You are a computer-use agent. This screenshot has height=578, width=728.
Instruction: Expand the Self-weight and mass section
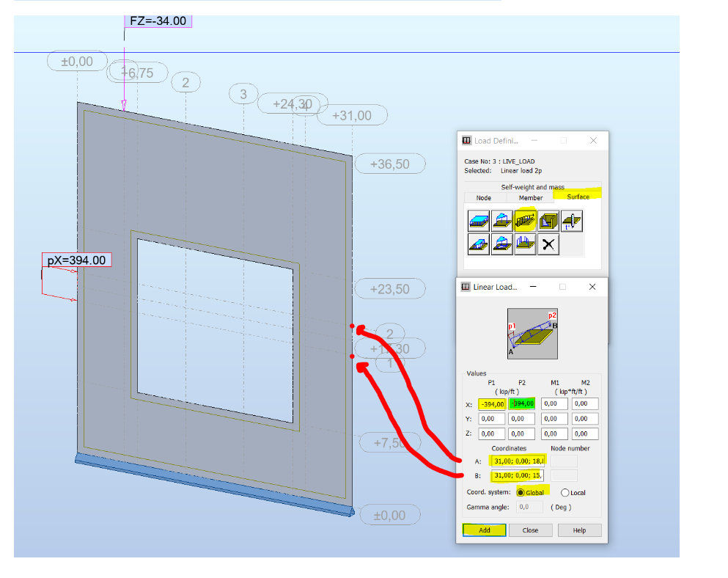click(532, 187)
